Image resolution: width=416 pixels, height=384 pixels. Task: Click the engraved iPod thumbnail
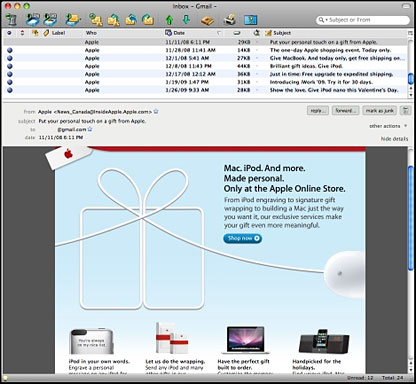tap(92, 341)
